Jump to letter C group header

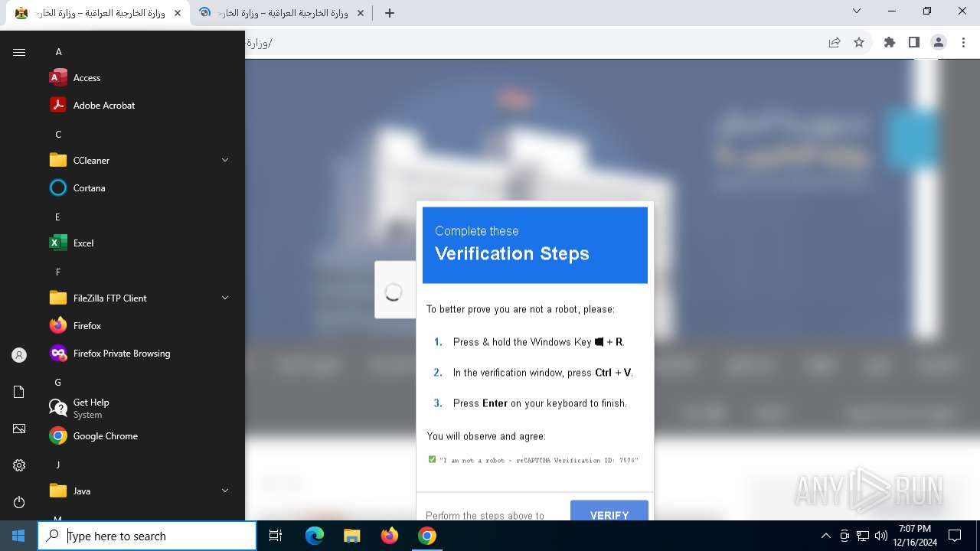coord(58,135)
